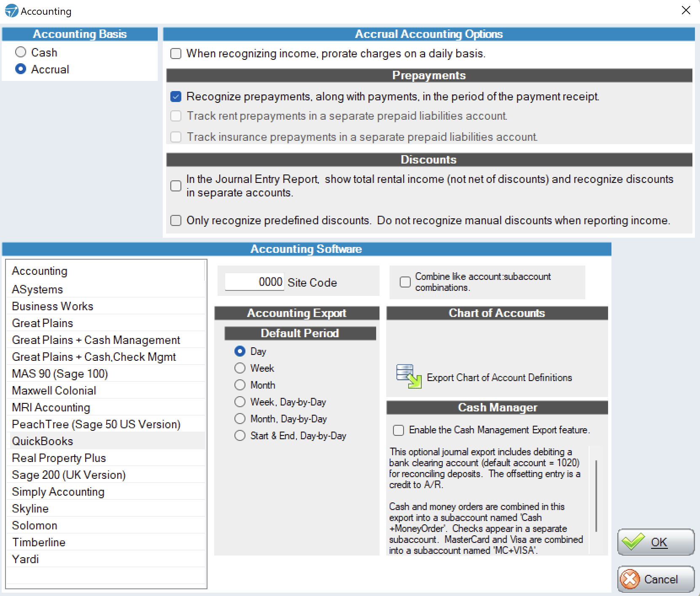This screenshot has width=700, height=596.
Task: Select Maxwell Colonial in the list
Action: (x=106, y=390)
